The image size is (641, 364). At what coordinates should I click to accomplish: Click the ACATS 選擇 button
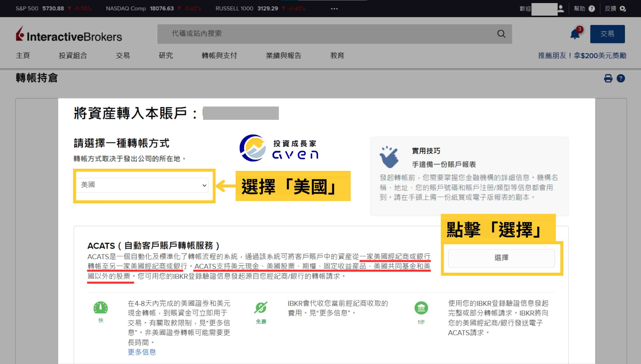click(501, 258)
